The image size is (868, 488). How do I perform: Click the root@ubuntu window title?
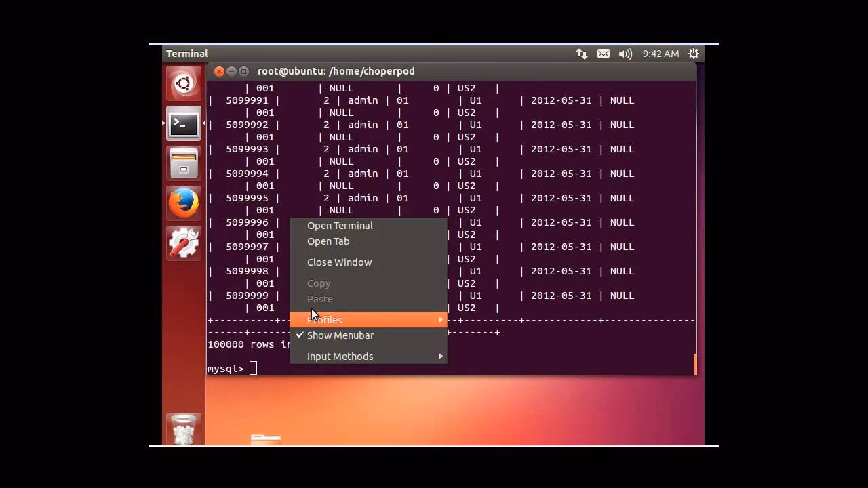(336, 71)
